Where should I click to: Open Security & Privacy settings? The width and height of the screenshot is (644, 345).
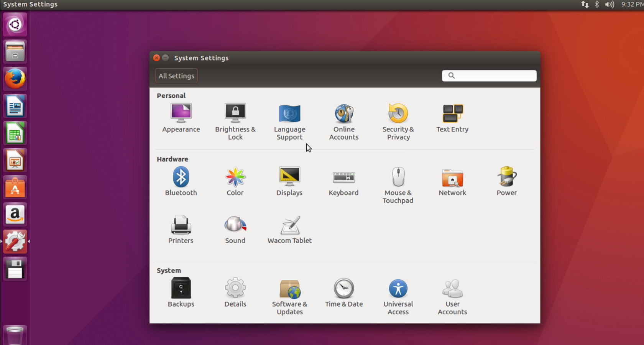click(398, 122)
